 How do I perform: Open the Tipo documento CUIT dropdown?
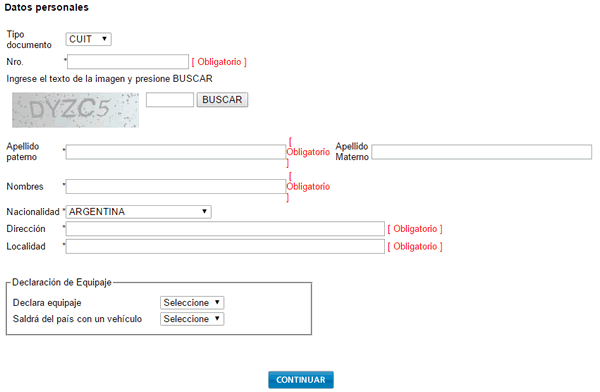(x=88, y=39)
